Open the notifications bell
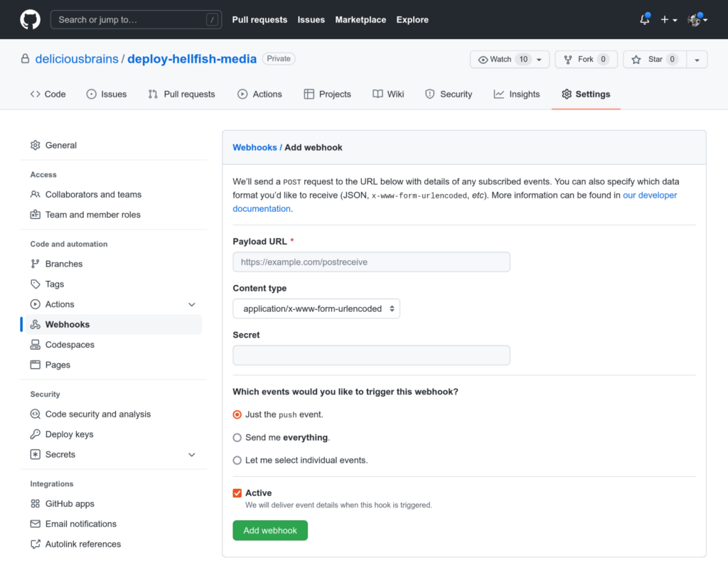The height and width of the screenshot is (568, 728). point(643,19)
